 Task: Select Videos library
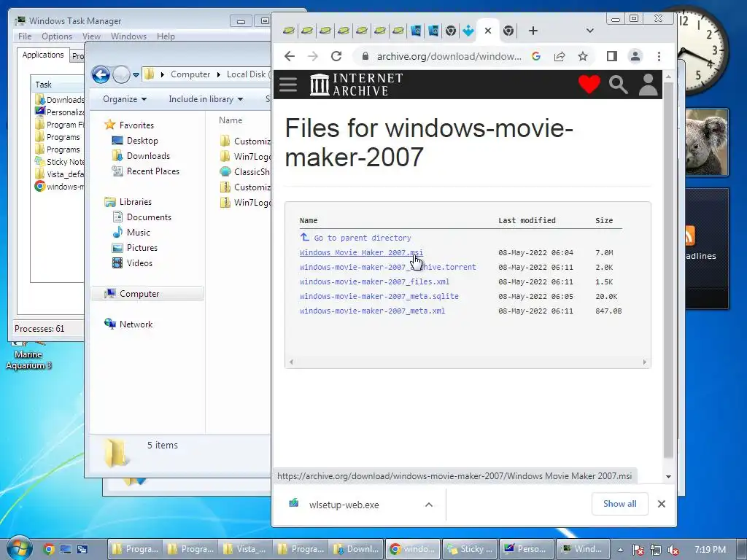click(x=139, y=262)
